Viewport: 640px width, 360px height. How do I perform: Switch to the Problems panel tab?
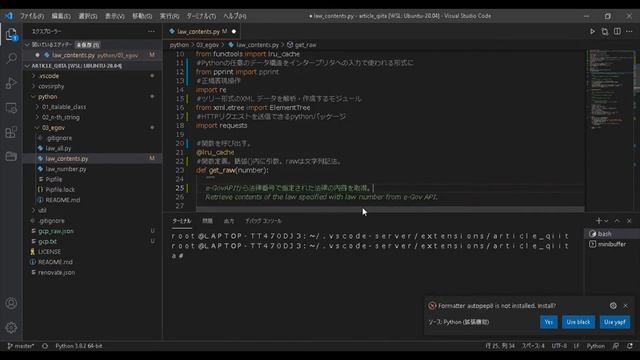[207, 221]
